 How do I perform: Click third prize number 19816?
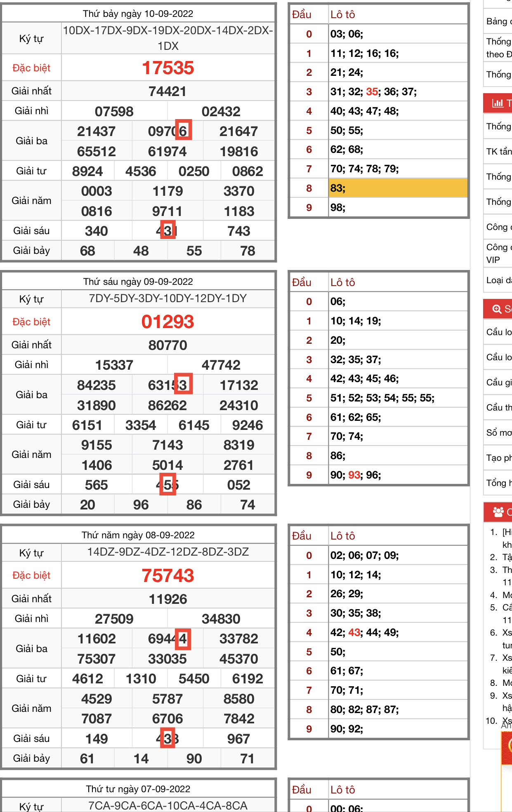(x=239, y=151)
